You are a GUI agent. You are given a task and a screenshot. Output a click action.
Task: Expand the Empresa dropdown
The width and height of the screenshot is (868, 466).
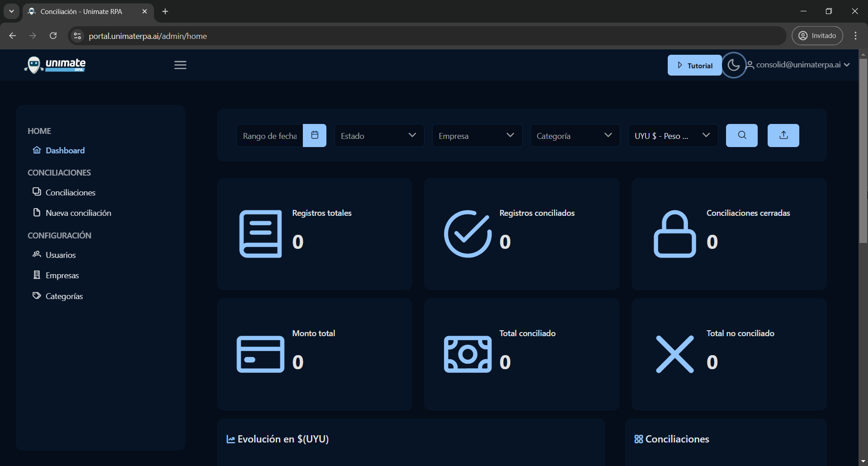(477, 136)
